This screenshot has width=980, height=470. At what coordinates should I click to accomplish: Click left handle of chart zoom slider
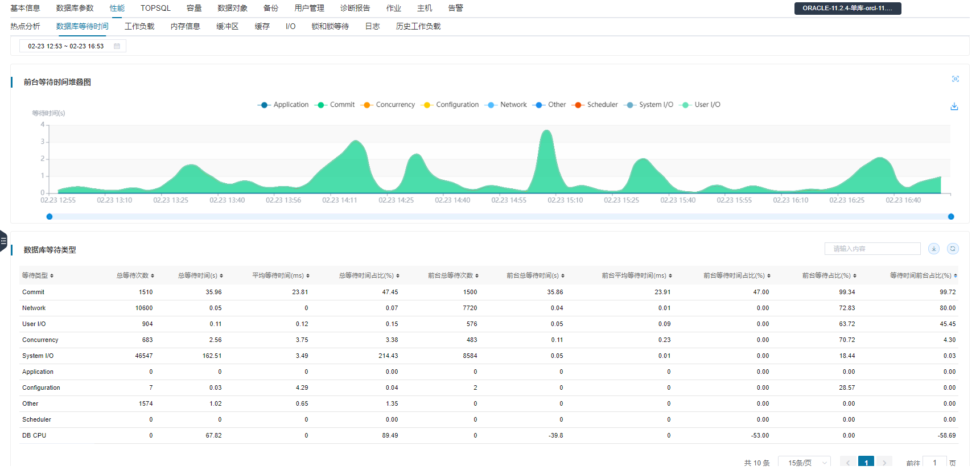pos(50,217)
